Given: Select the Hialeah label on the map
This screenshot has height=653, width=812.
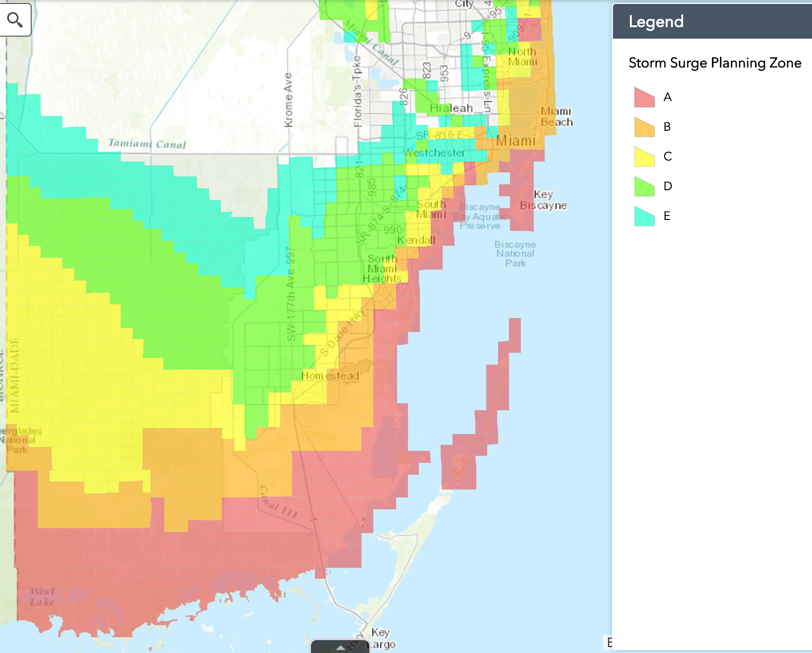Looking at the screenshot, I should click(x=451, y=108).
